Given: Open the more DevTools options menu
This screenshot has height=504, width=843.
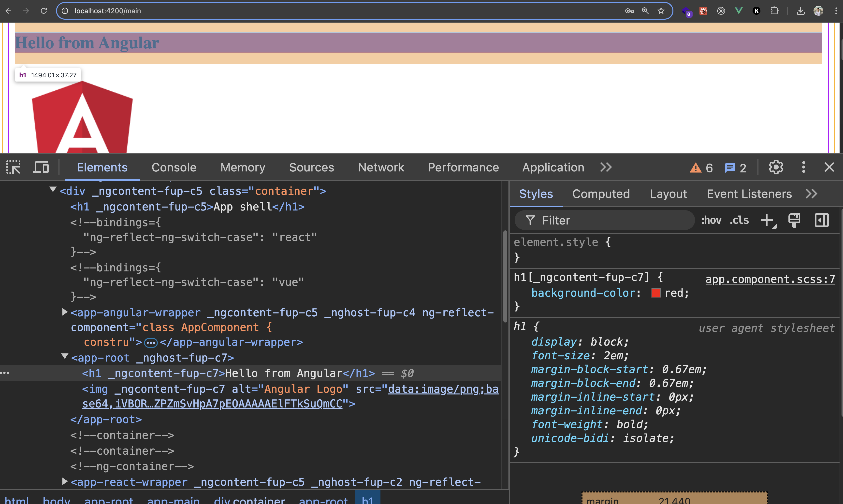Looking at the screenshot, I should tap(803, 167).
